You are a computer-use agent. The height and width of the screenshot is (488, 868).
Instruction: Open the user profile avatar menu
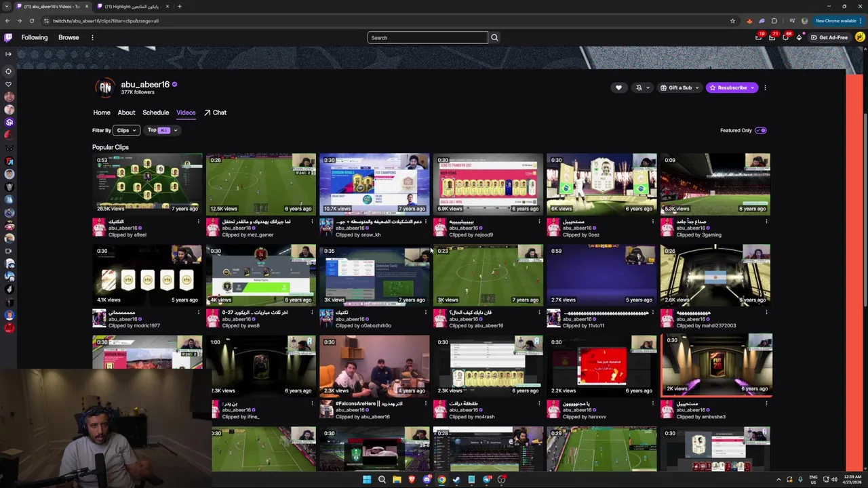(860, 37)
